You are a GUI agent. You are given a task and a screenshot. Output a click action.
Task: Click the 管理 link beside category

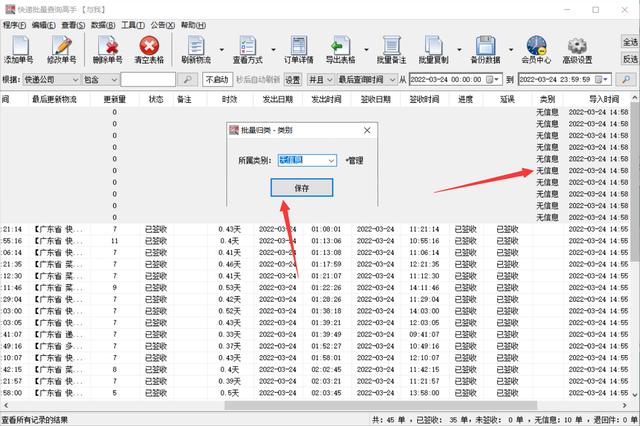tap(354, 160)
